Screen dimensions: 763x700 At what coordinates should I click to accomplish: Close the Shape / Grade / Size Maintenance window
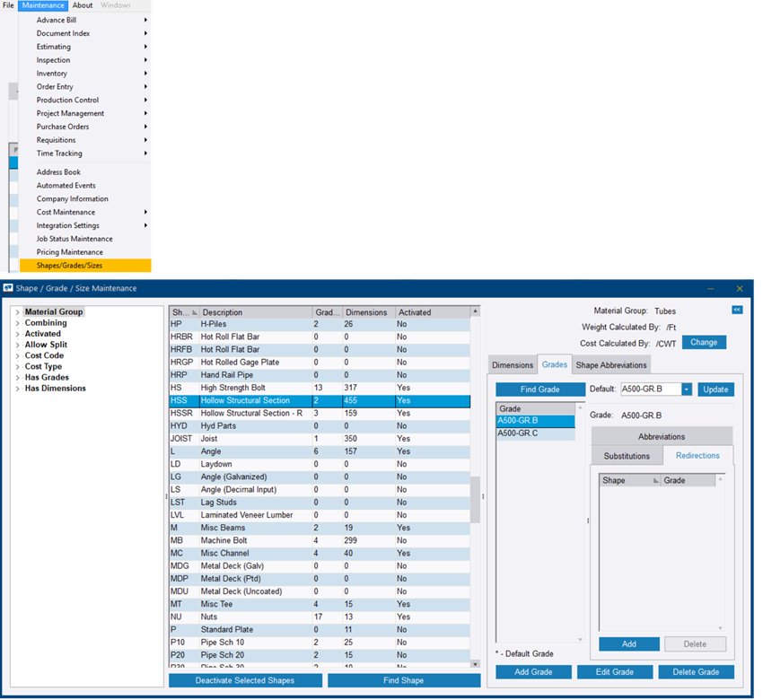pos(740,289)
